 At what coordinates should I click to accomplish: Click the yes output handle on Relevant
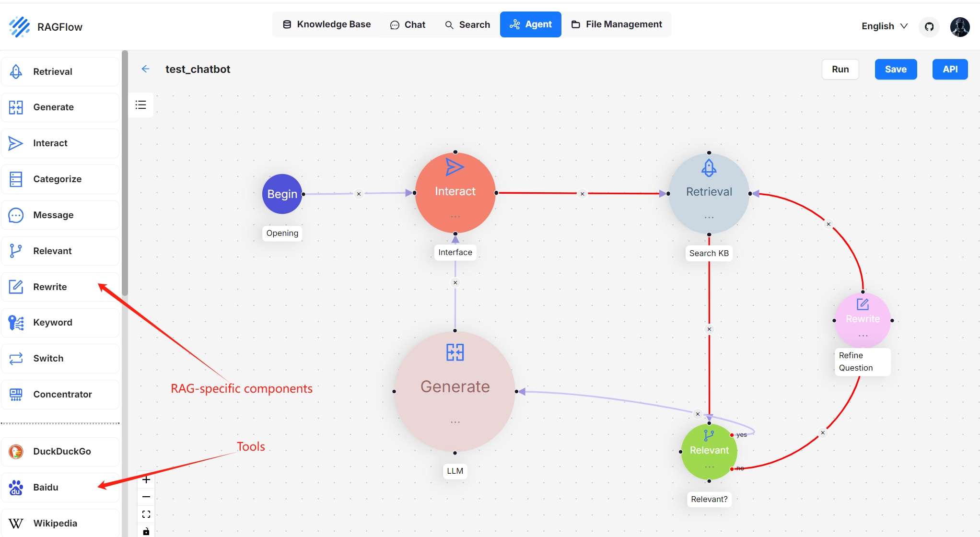point(732,435)
